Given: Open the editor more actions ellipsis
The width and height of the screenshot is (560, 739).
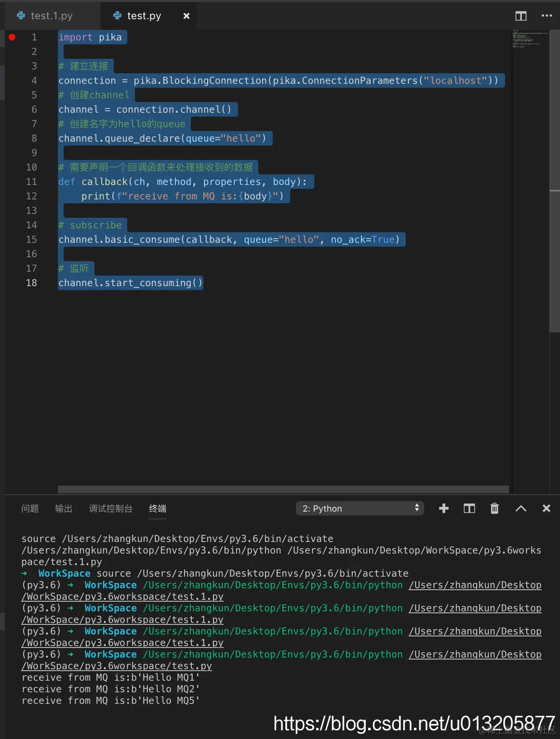Looking at the screenshot, I should tap(547, 16).
